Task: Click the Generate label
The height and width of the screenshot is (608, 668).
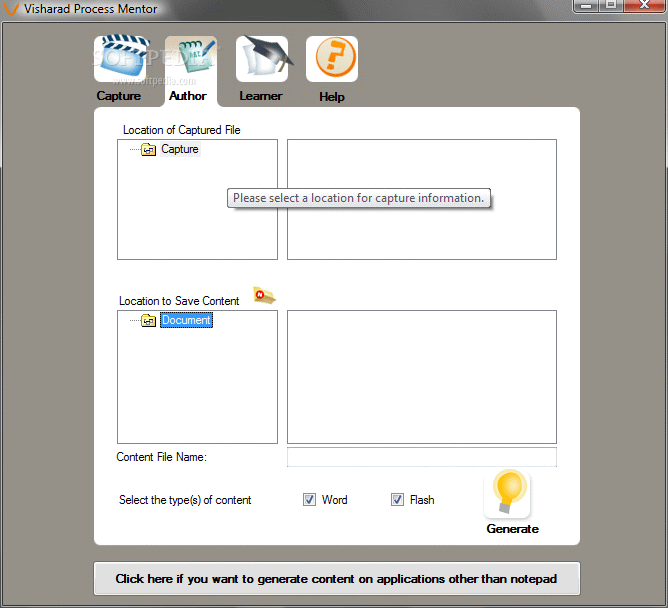Action: [x=513, y=529]
